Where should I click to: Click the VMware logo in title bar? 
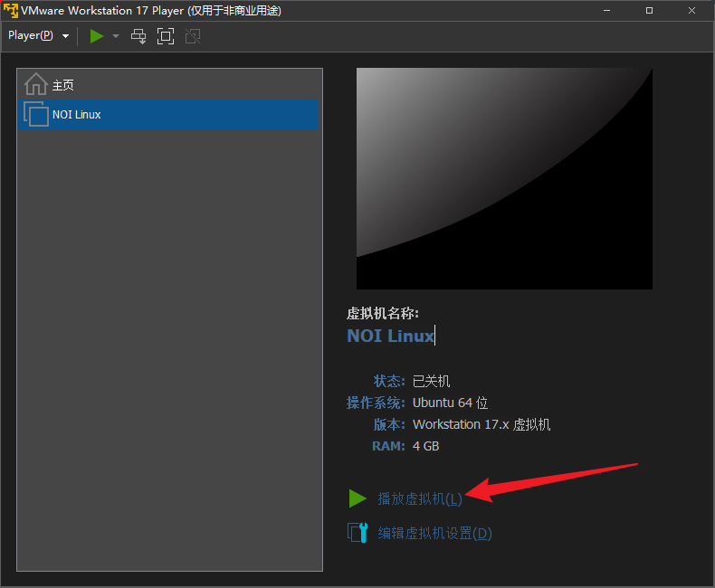click(x=11, y=10)
